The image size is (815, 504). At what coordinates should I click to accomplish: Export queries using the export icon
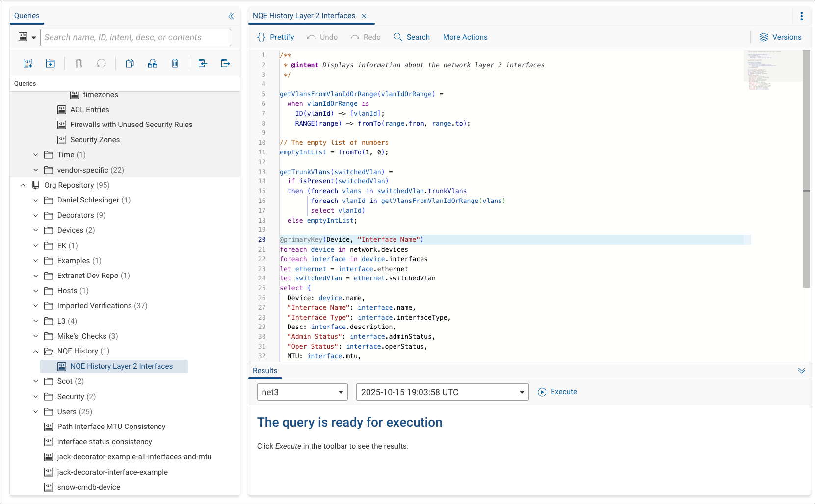(x=225, y=63)
